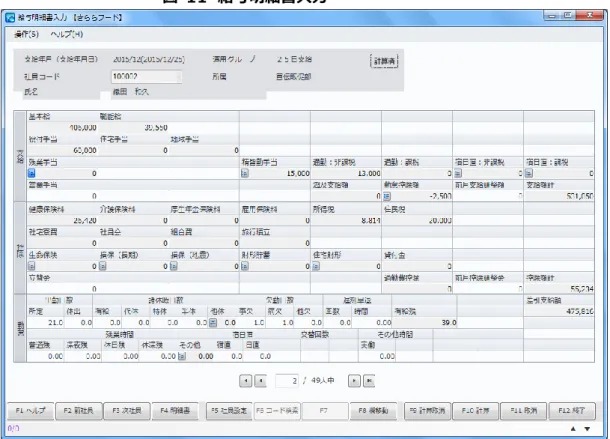Open the detail icon under 財形貯蓄

tap(245, 266)
